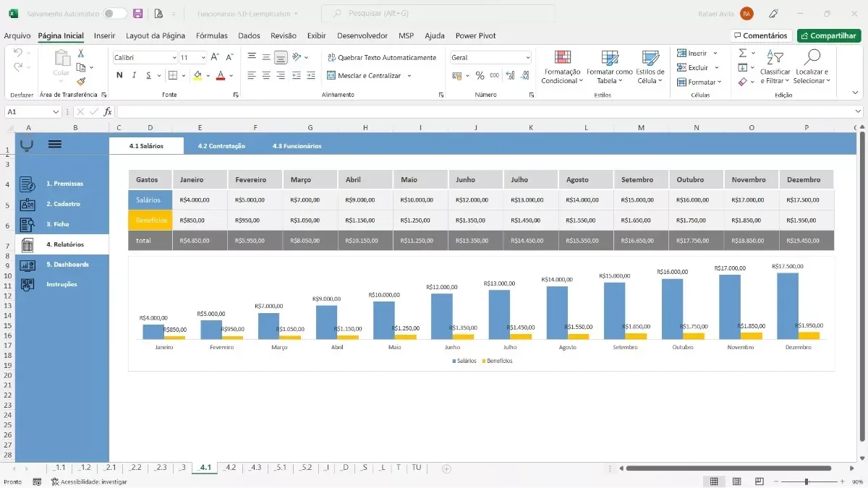This screenshot has width=868, height=488.
Task: Click the Localizar e Selecionar magnifier icon
Action: (x=812, y=57)
